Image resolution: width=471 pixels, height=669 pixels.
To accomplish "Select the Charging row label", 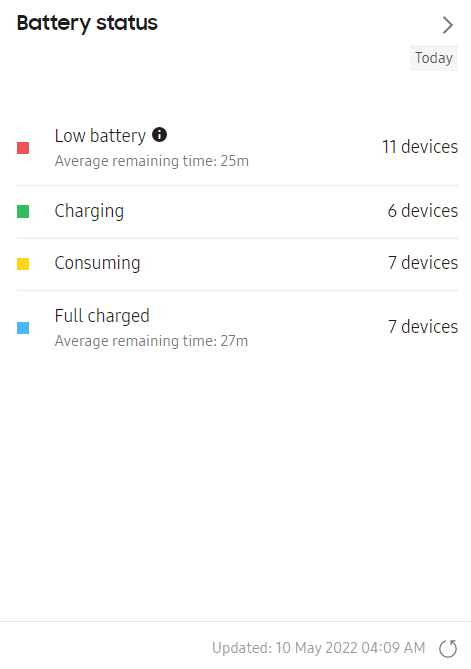I will pos(89,212).
